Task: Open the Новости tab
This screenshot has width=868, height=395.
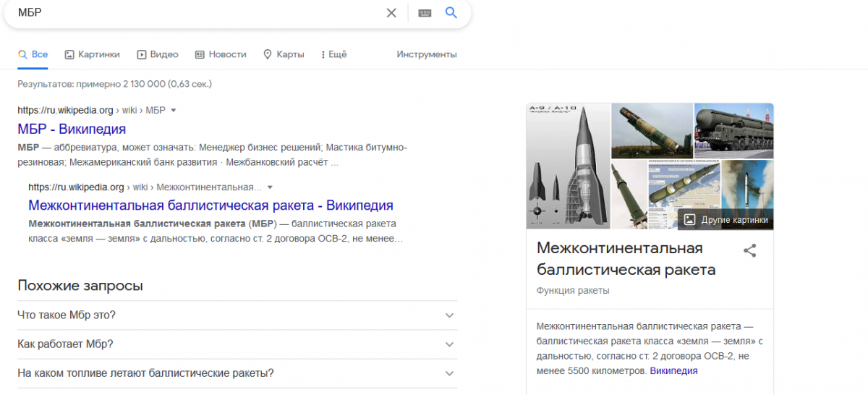Action: [x=221, y=54]
